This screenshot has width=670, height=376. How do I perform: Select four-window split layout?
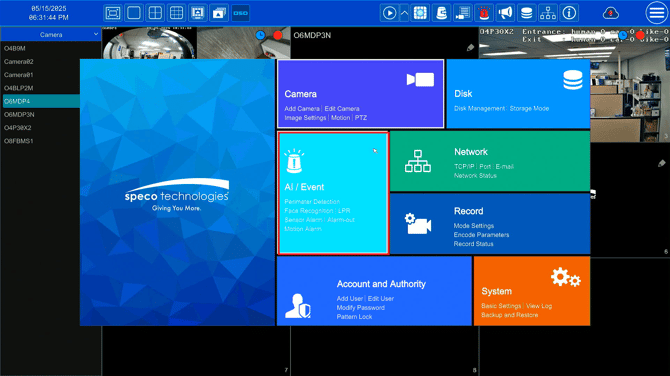(155, 13)
